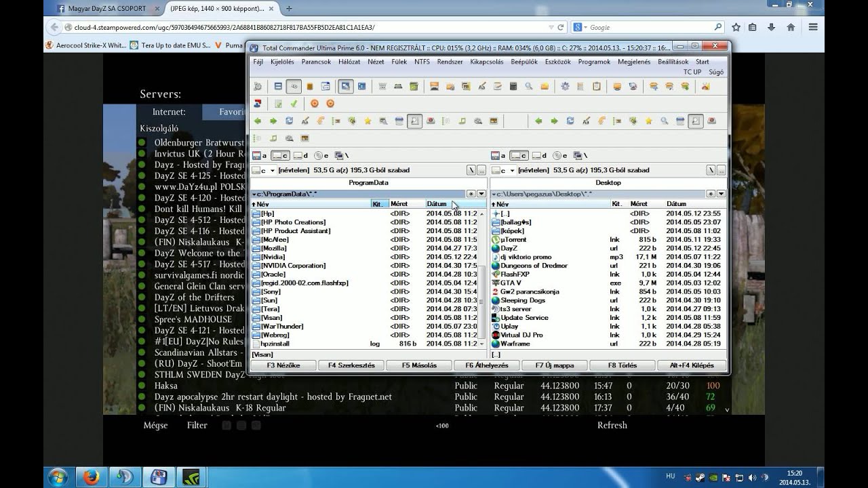
Task: Select network \ drive in left panel drive bar
Action: click(x=342, y=156)
